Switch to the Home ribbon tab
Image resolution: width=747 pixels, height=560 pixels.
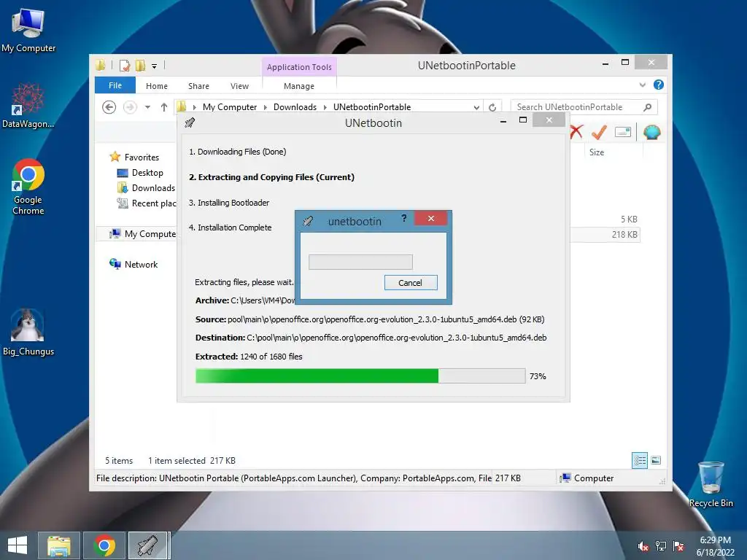(x=157, y=86)
